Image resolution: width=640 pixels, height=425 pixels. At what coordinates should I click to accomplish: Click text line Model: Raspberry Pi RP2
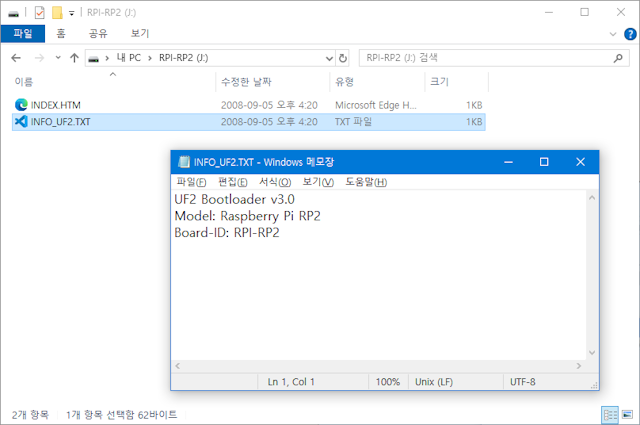[x=247, y=216]
